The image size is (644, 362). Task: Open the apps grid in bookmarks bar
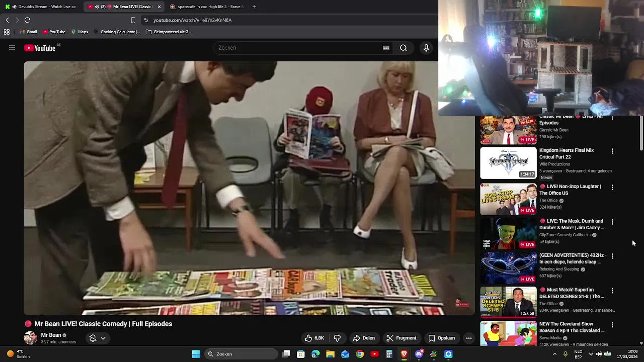point(7,32)
